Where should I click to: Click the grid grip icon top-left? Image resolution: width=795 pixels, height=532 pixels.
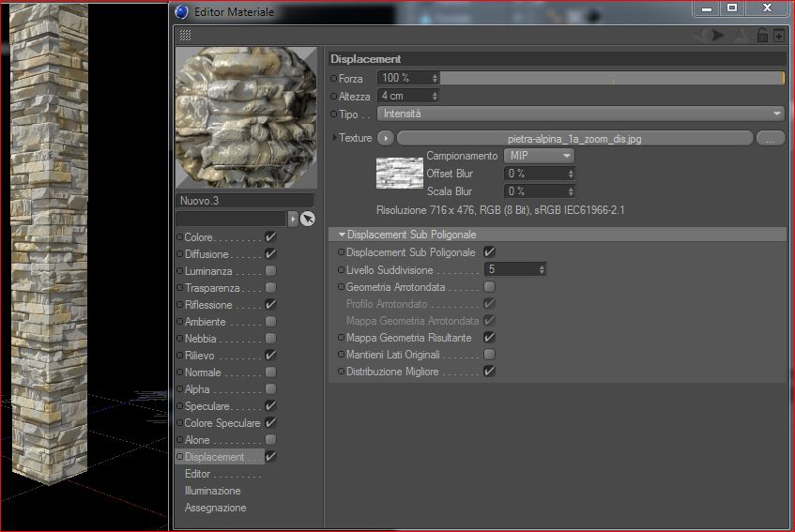click(x=186, y=35)
